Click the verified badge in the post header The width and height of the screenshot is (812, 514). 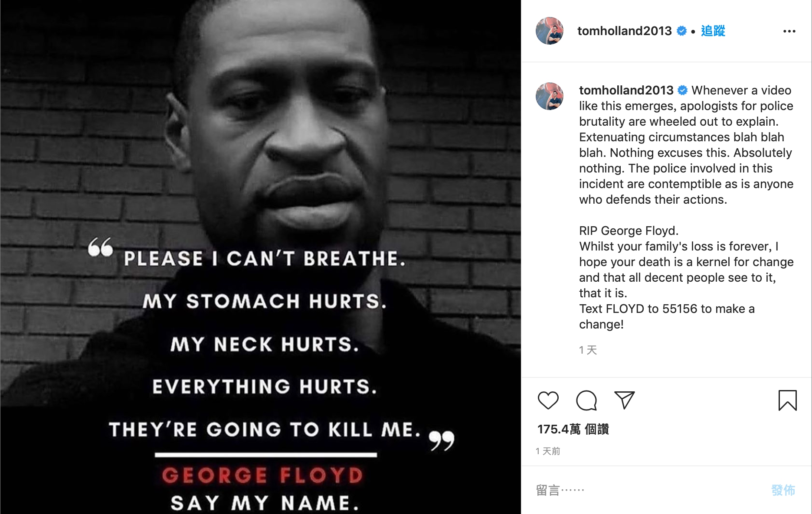click(682, 31)
